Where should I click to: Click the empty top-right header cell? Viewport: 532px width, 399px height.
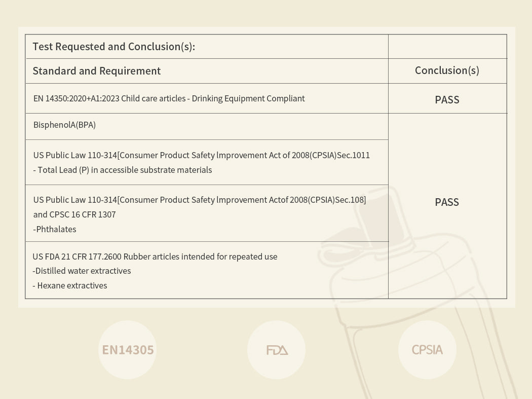(x=447, y=47)
